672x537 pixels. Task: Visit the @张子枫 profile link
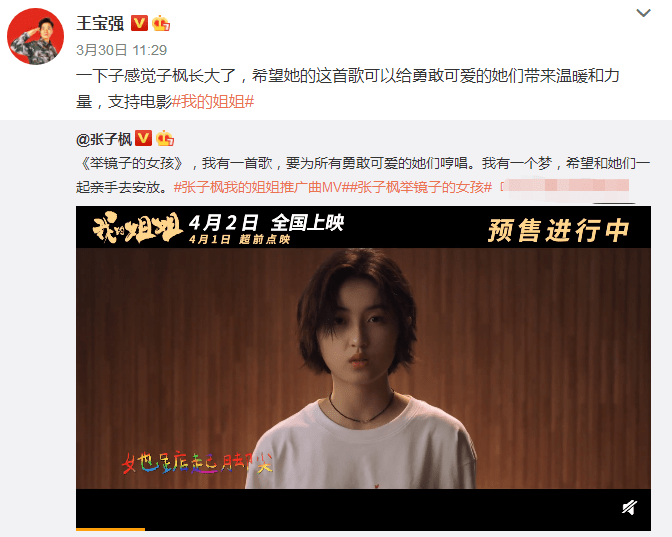(x=104, y=139)
